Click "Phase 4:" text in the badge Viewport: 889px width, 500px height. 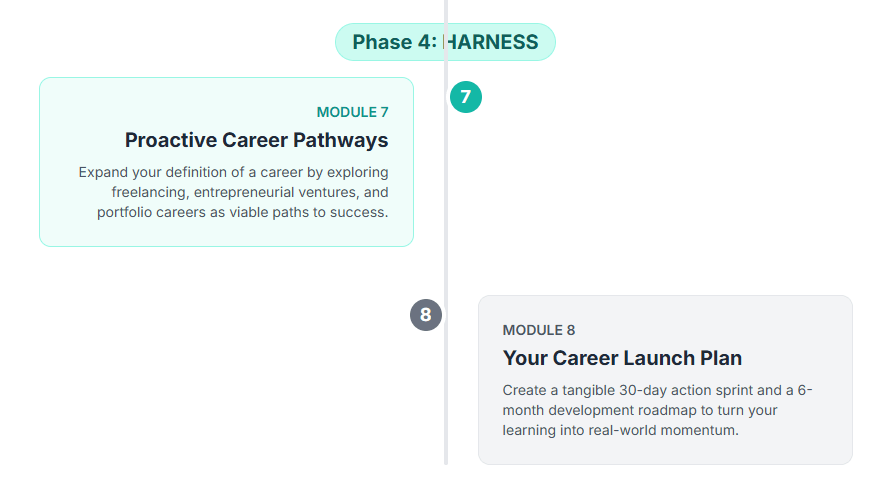point(394,42)
